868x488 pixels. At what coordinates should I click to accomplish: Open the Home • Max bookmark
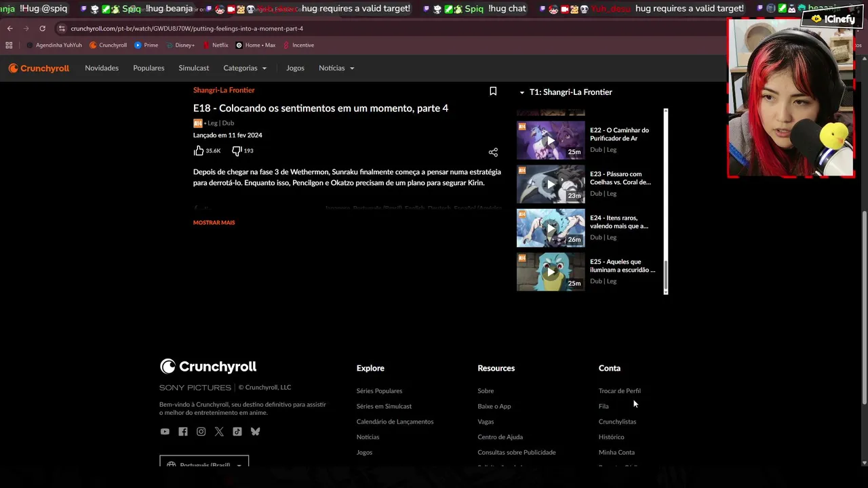255,45
